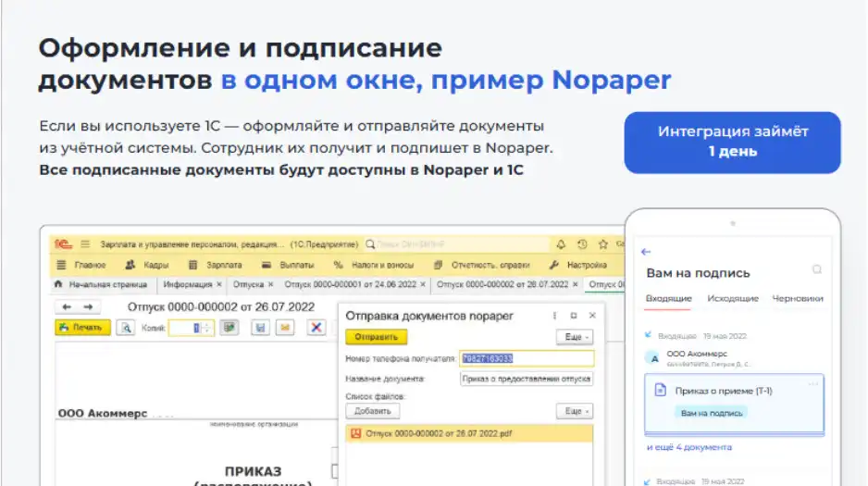Click the yellow Печать button
Screen dimensions: 868x486
pyautogui.click(x=82, y=328)
